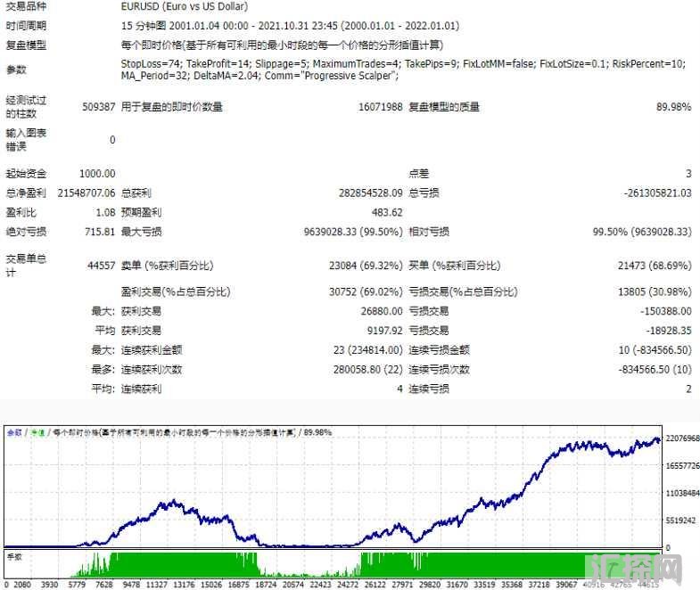Select the StopLoss=74 parameters line

click(403, 64)
